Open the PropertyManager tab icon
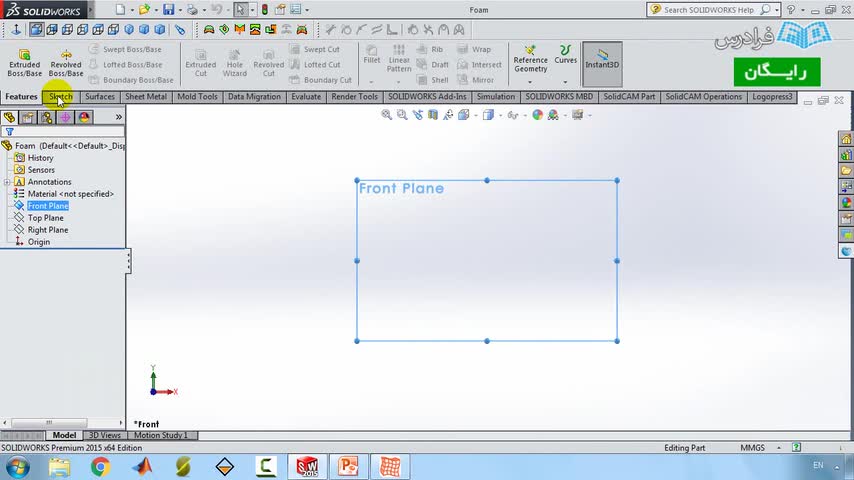The image size is (854, 480). click(x=28, y=117)
